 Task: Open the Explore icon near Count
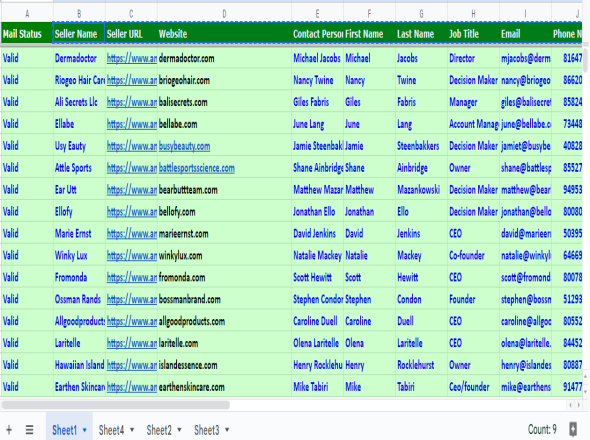pos(573,429)
